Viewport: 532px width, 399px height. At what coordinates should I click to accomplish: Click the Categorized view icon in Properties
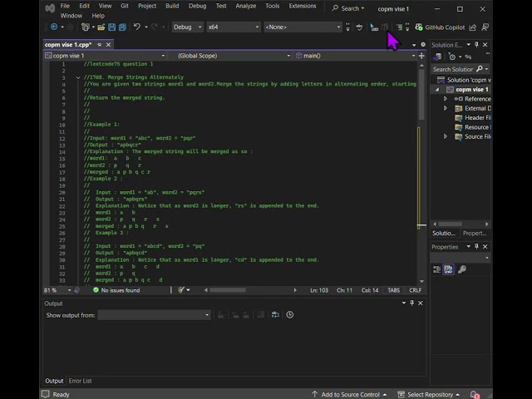[436, 269]
